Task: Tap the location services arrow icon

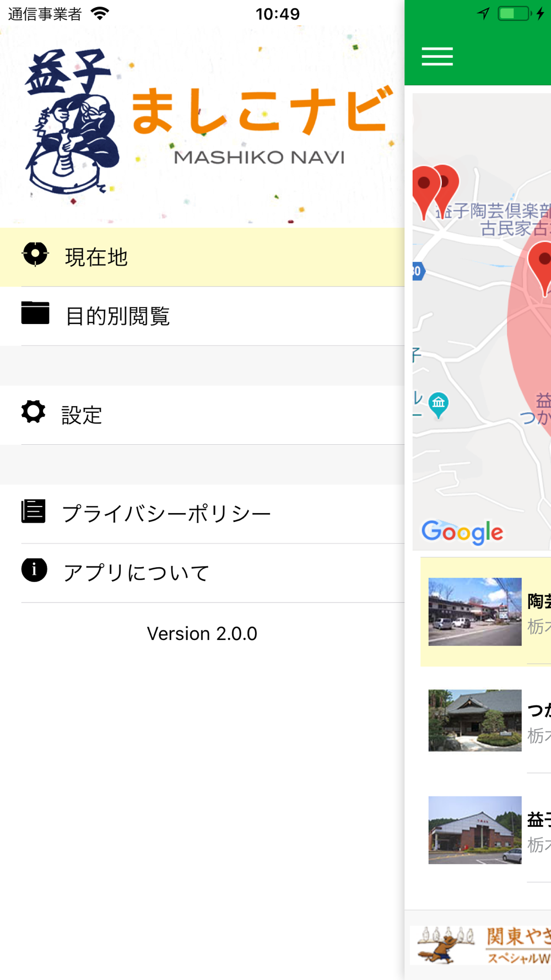Action: 483,14
